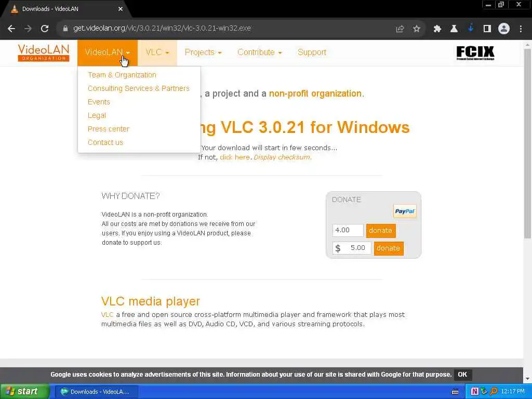Click the 12:17 PM system clock
The width and height of the screenshot is (532, 399).
pos(513,392)
